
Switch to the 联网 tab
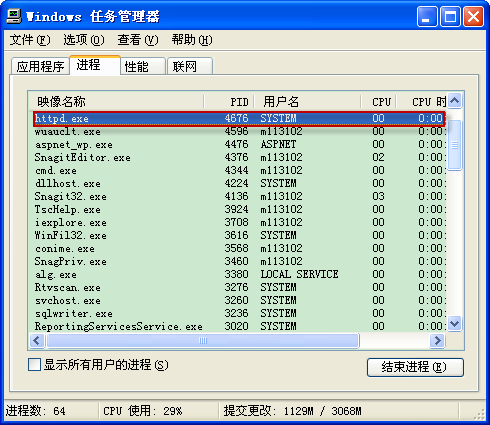pyautogui.click(x=190, y=66)
